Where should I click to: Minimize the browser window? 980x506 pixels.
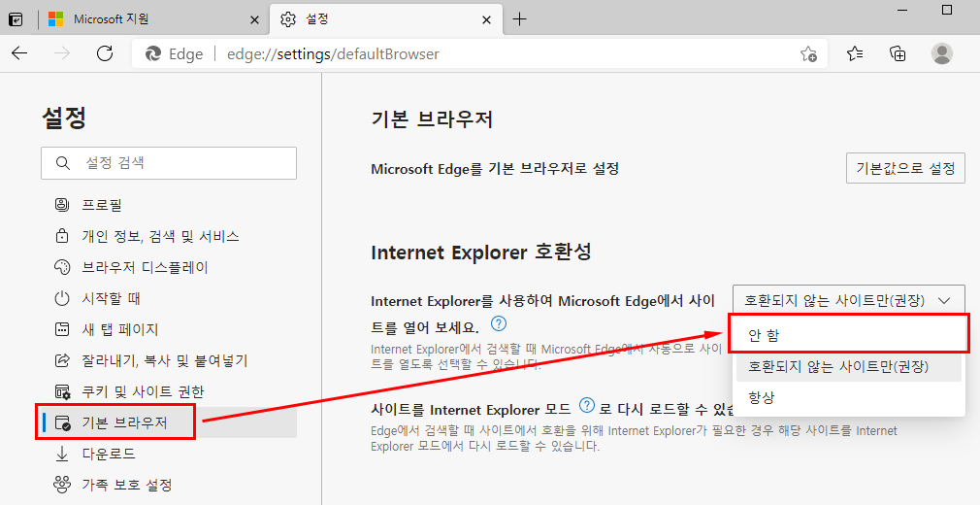pos(901,10)
